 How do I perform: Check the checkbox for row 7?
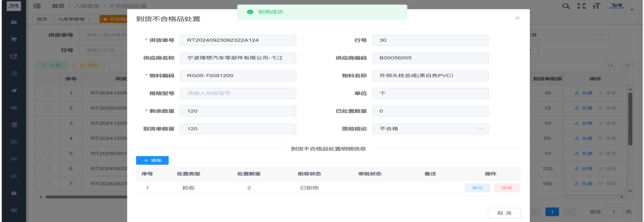coord(47,183)
